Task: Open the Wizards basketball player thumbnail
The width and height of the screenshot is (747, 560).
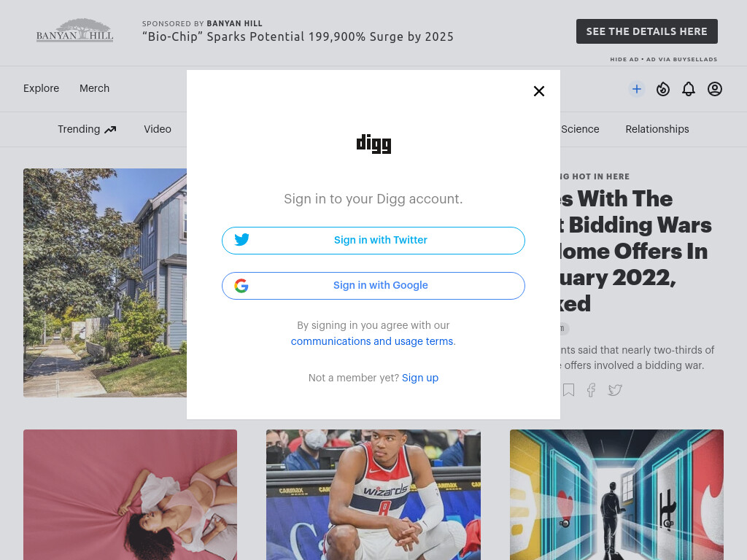Action: click(373, 495)
